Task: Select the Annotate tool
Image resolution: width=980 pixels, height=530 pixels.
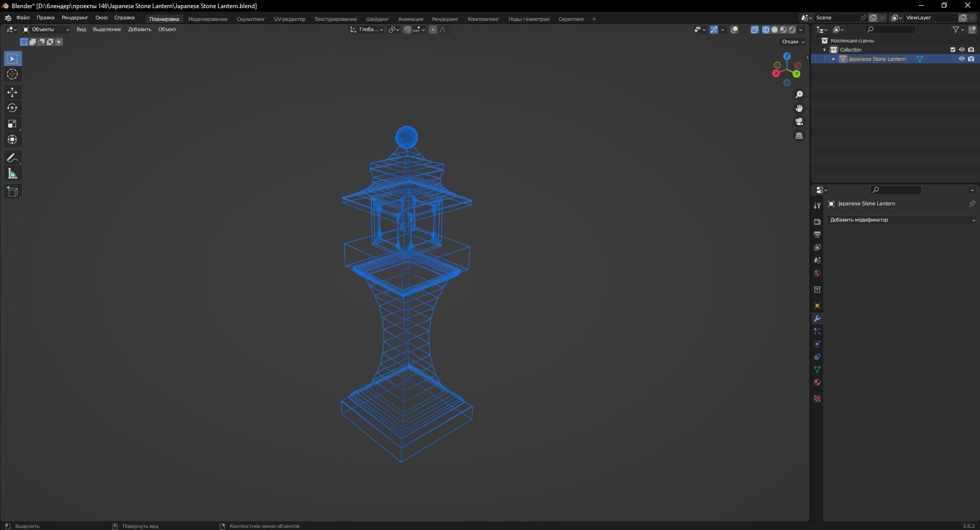Action: pyautogui.click(x=13, y=158)
